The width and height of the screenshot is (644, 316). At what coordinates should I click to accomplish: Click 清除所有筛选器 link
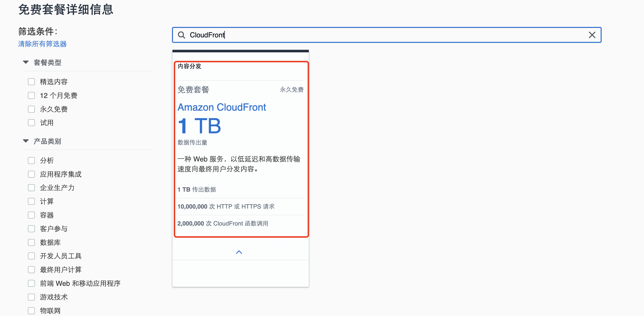click(x=43, y=44)
